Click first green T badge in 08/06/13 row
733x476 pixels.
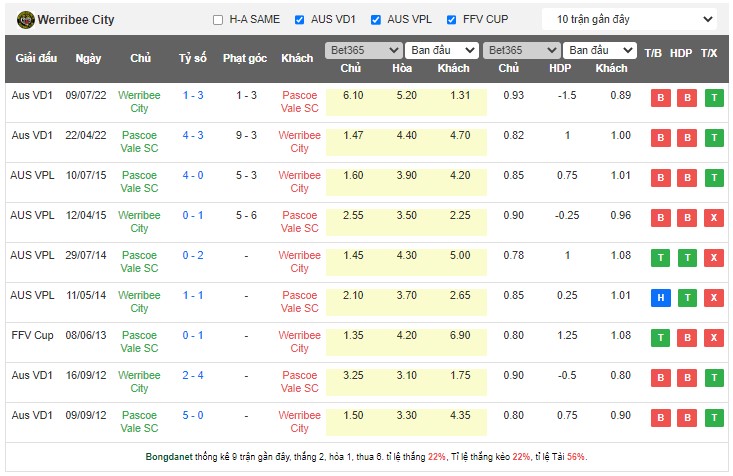660,338
